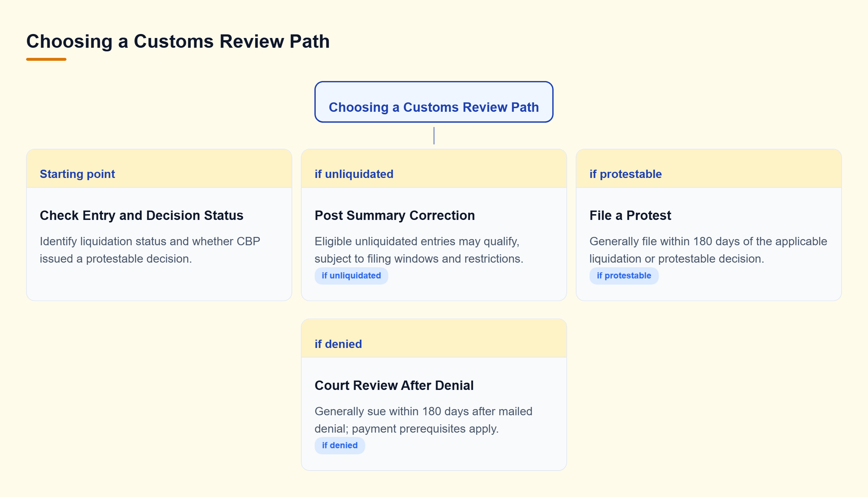
Task: Click the if denied card header label
Action: [338, 344]
